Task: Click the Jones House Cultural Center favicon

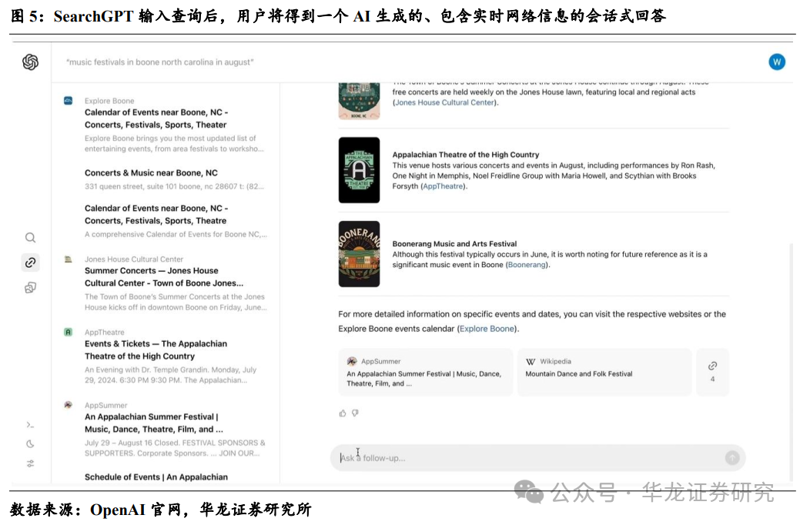Action: tap(68, 259)
